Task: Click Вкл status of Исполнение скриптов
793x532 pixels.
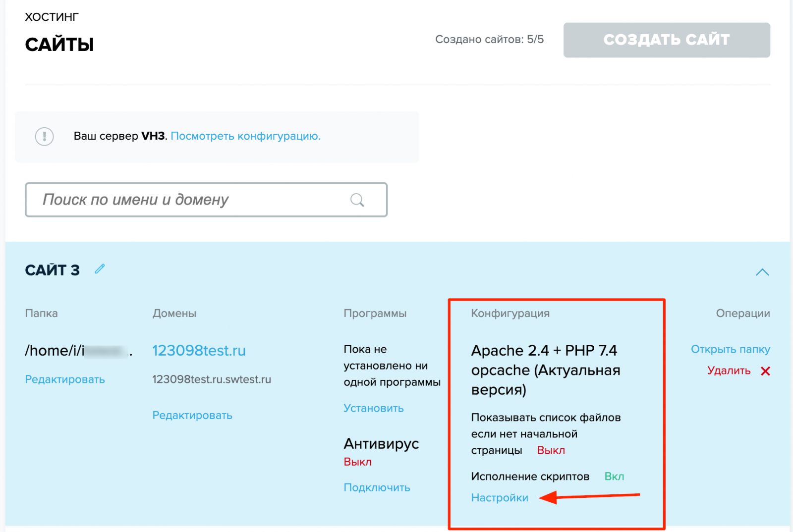Action: pos(614,477)
